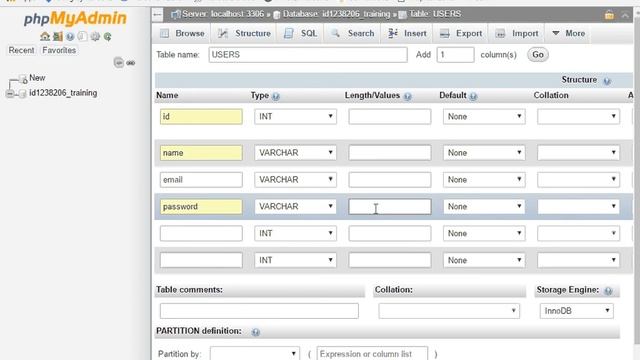Open Default dropdown for the id column
The width and height of the screenshot is (640, 360).
point(484,117)
